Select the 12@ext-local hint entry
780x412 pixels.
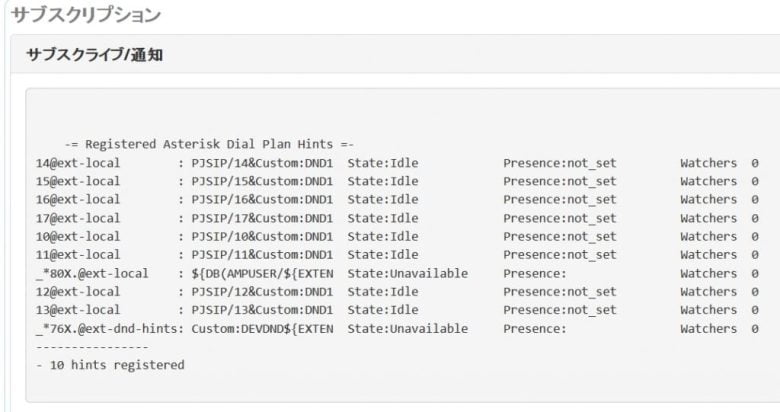[78, 292]
